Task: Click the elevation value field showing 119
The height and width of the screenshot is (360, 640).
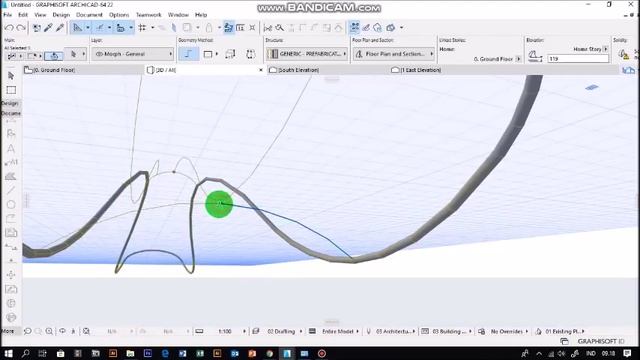Action: click(x=578, y=59)
